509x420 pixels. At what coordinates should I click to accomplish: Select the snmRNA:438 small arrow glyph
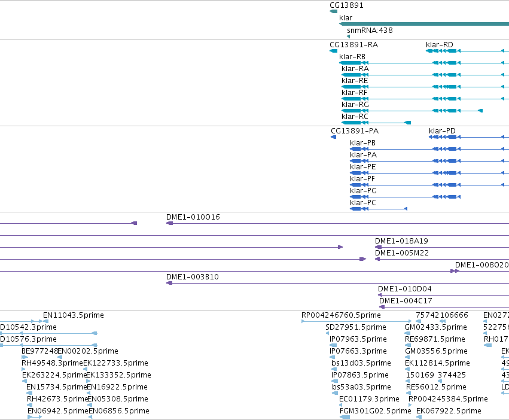click(348, 36)
